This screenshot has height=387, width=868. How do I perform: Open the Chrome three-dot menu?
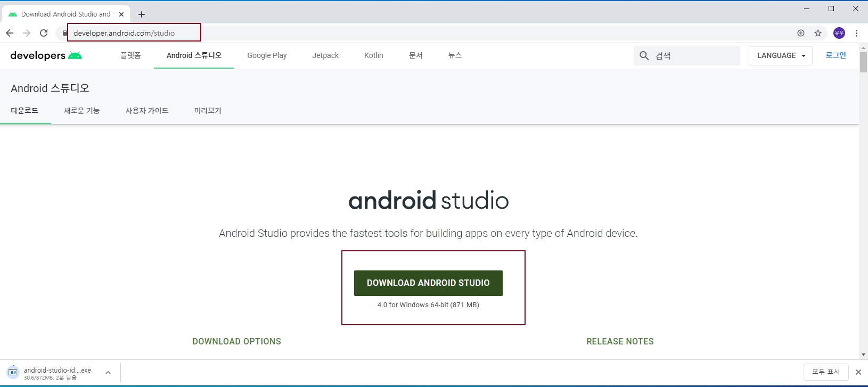coord(856,33)
